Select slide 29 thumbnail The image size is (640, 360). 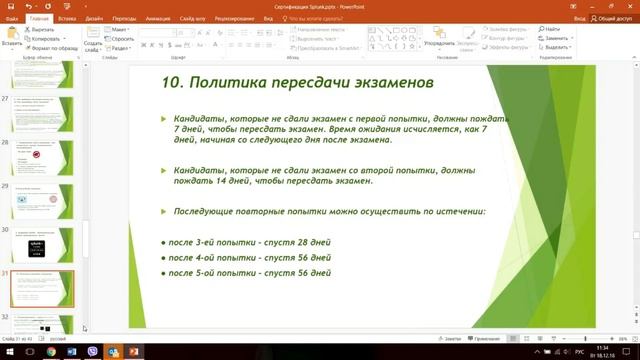pyautogui.click(x=42, y=202)
